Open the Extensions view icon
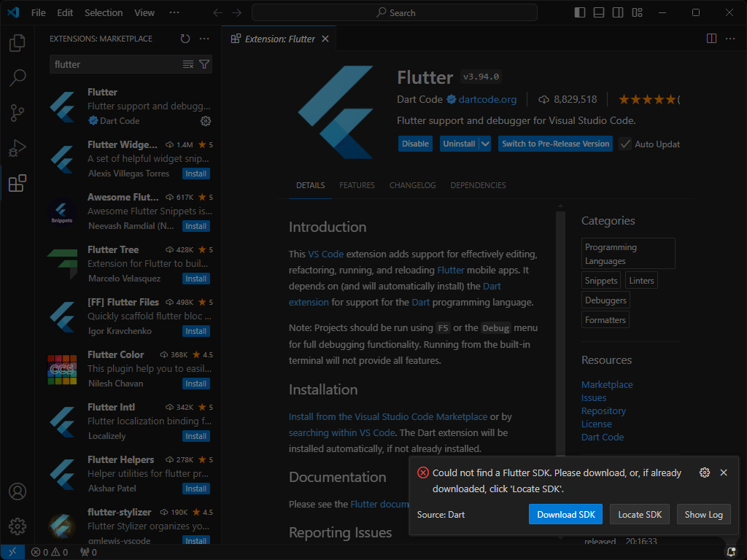 click(18, 183)
